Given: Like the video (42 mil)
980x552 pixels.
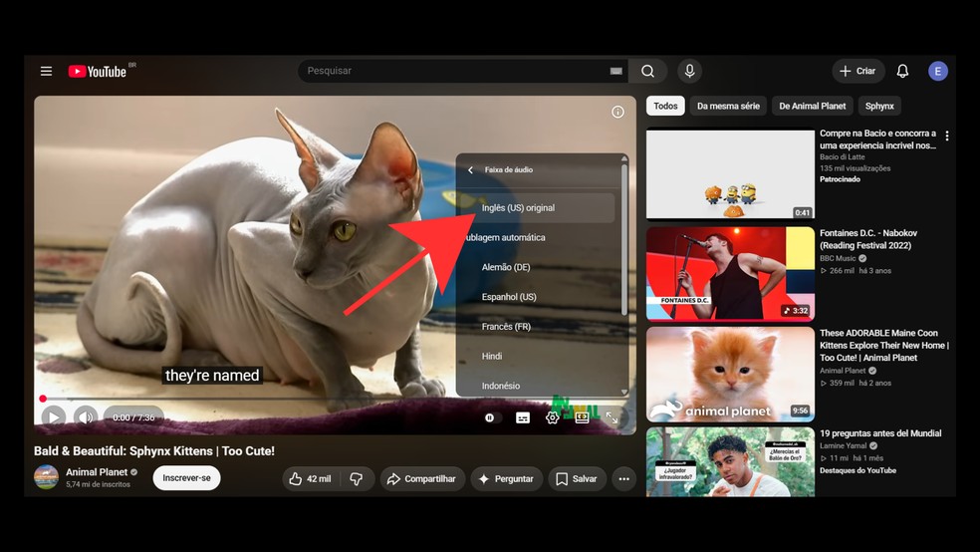Looking at the screenshot, I should (x=310, y=479).
